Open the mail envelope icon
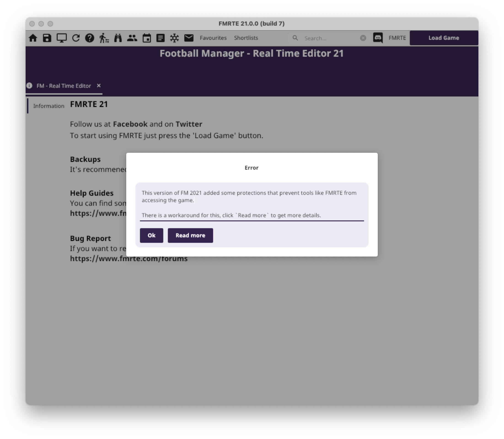 click(x=189, y=38)
